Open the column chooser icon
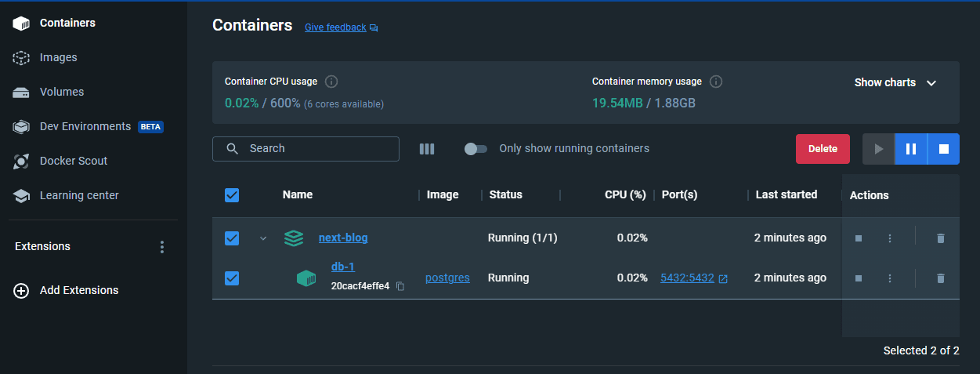Viewport: 980px width, 374px height. [x=427, y=149]
